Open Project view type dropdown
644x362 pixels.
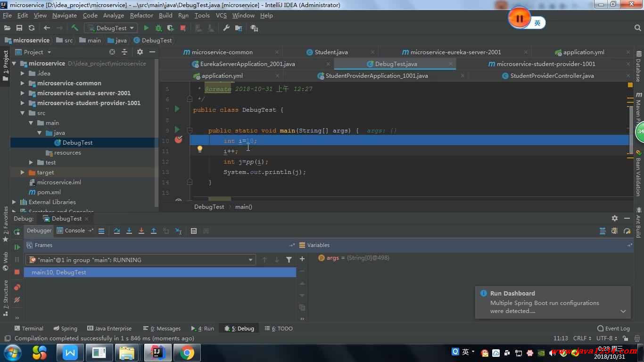pos(33,52)
